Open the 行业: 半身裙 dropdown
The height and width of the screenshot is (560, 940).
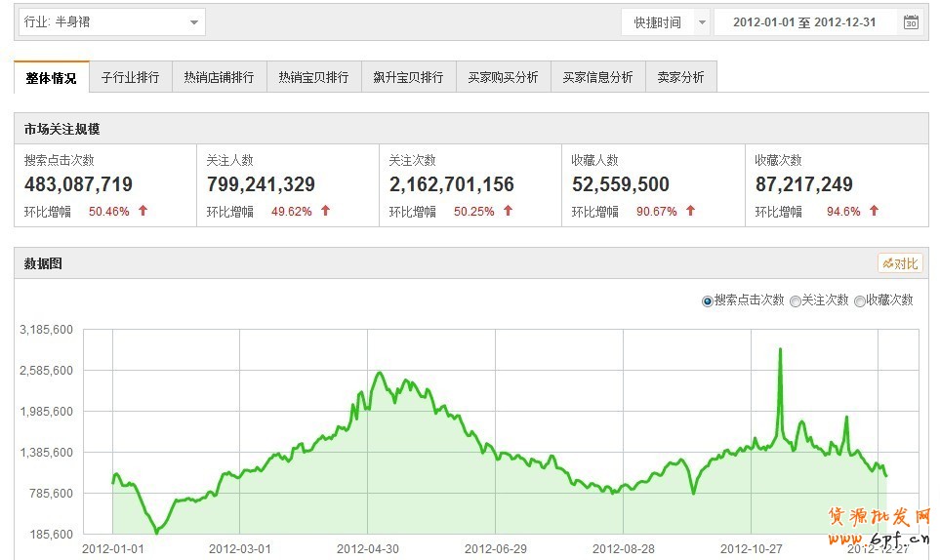pos(111,21)
